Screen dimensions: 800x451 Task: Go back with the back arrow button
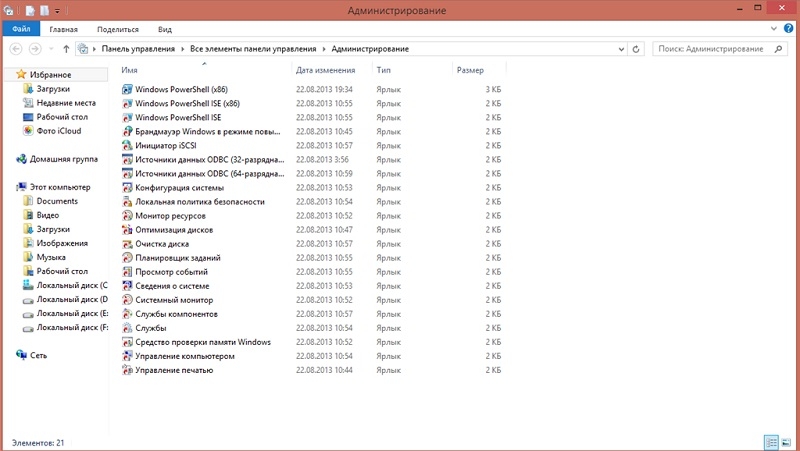(16, 49)
